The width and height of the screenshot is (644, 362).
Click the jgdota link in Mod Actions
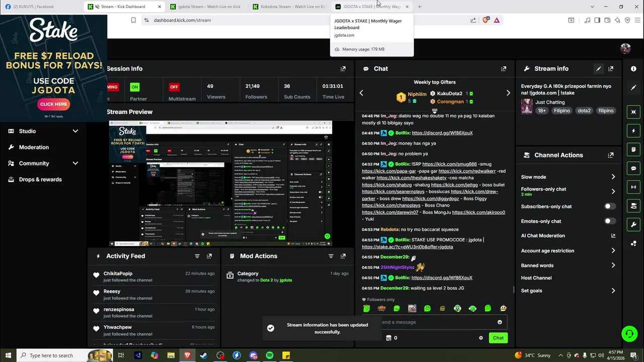coord(286,280)
